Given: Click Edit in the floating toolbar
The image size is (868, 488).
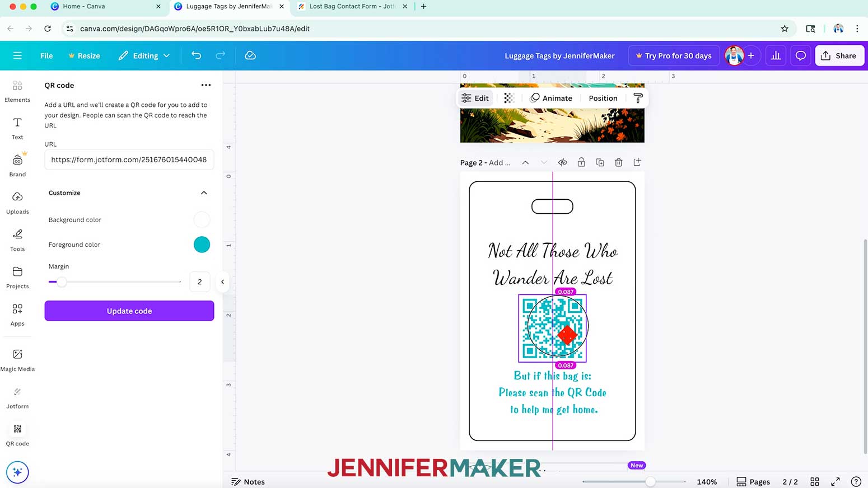Looking at the screenshot, I should coord(475,98).
